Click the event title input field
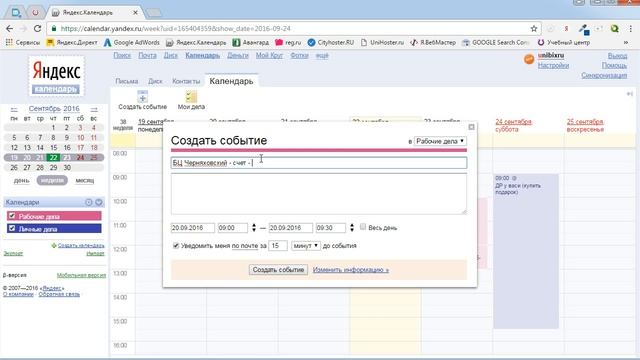 [x=318, y=163]
